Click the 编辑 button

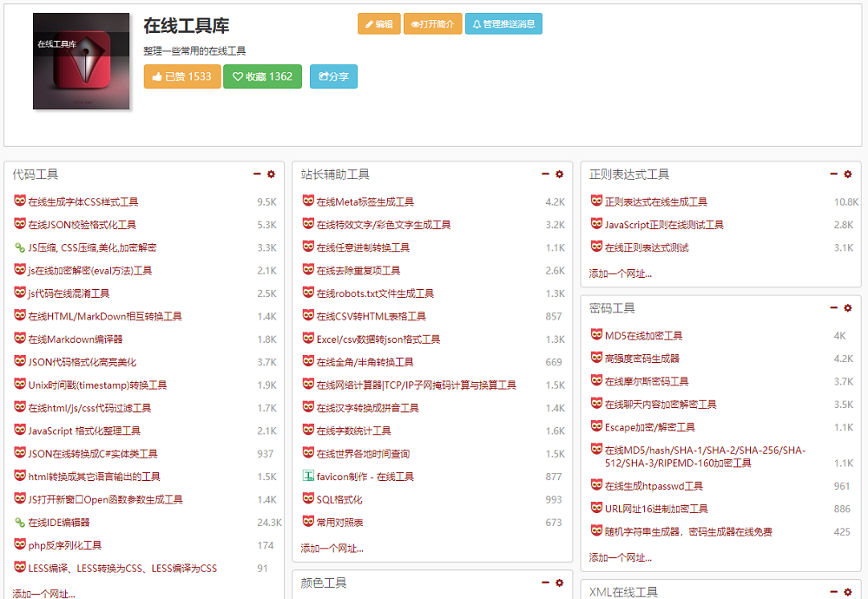point(379,24)
